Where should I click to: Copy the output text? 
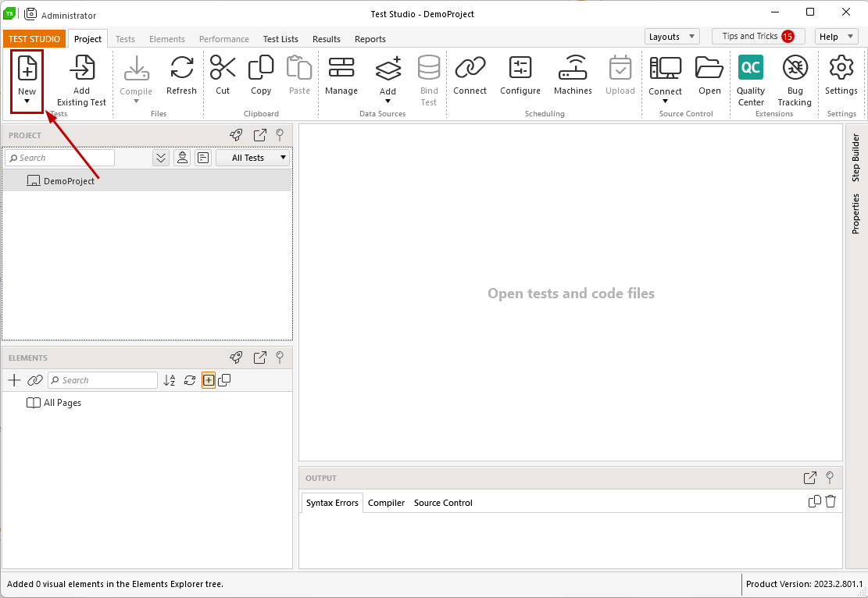click(x=814, y=502)
